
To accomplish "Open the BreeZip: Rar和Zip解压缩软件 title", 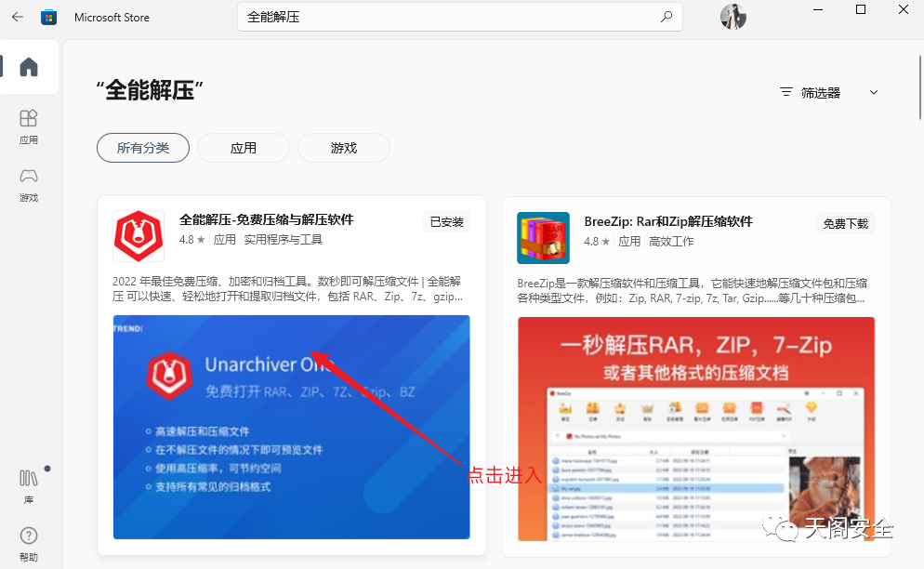I will point(668,221).
